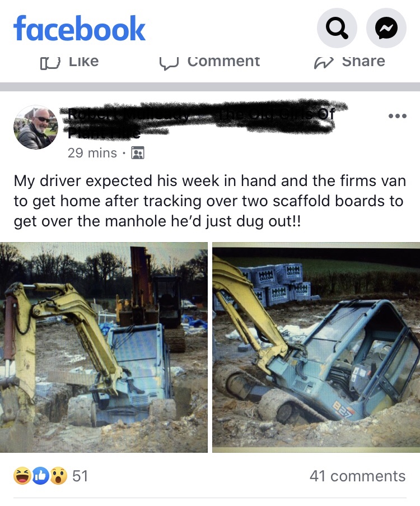This screenshot has width=420, height=506.
Task: Open the Messenger chat icon
Action: point(386,29)
